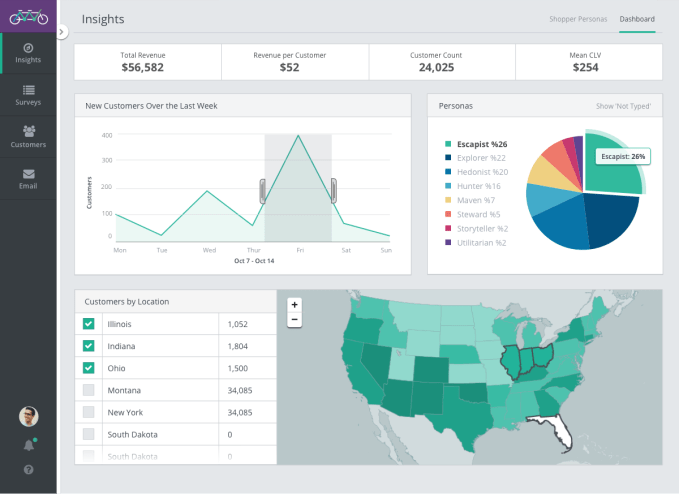Viewport: 679px width, 494px height.
Task: Open the Email sidebar section
Action: 28,178
